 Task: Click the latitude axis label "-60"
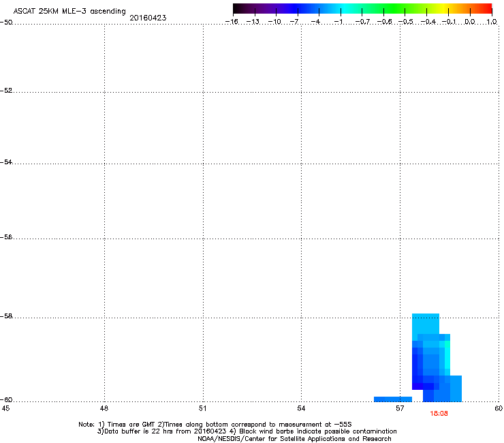6,399
